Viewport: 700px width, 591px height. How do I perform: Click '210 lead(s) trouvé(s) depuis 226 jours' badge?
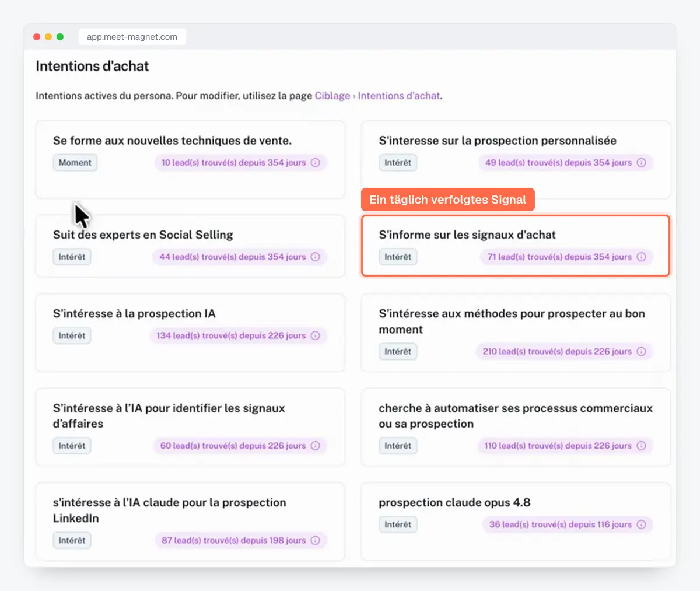point(564,351)
